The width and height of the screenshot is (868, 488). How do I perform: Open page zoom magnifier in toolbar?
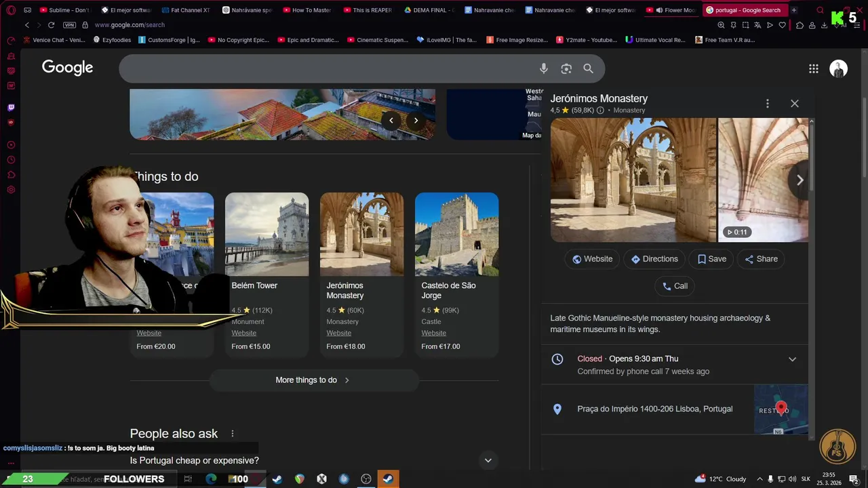coord(721,25)
